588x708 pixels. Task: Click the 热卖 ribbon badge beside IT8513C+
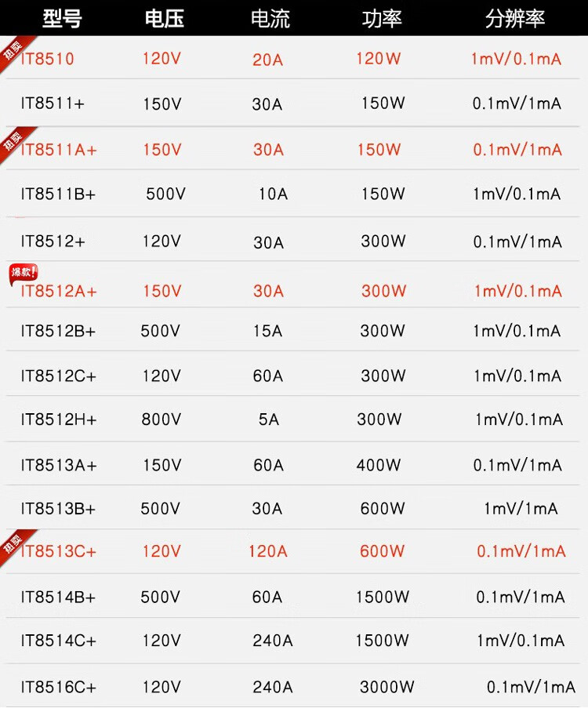pos(10,545)
